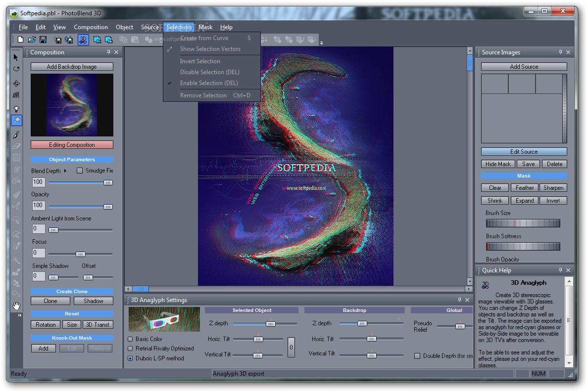
Task: Enable the Smudge Fix checkbox
Action: pyautogui.click(x=80, y=171)
